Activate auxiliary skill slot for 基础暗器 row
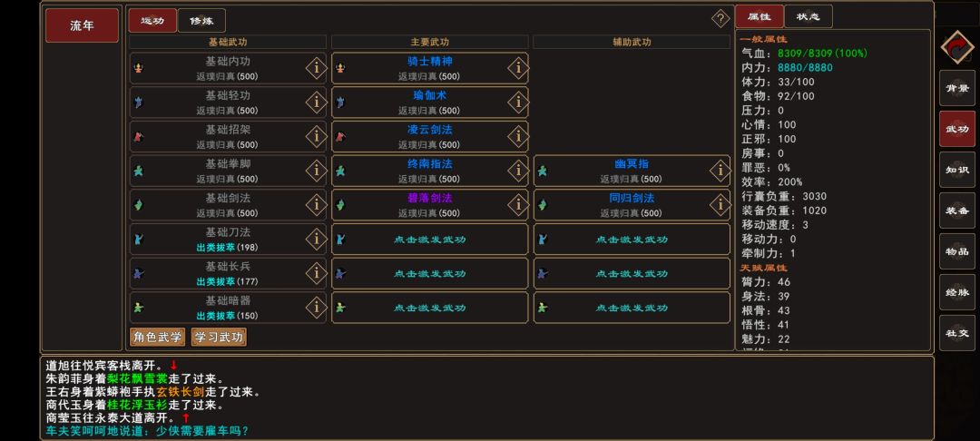 pyautogui.click(x=632, y=308)
